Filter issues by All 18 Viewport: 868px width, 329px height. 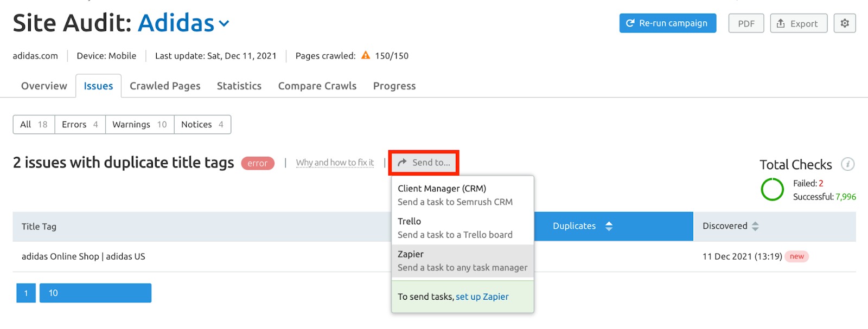coord(34,124)
